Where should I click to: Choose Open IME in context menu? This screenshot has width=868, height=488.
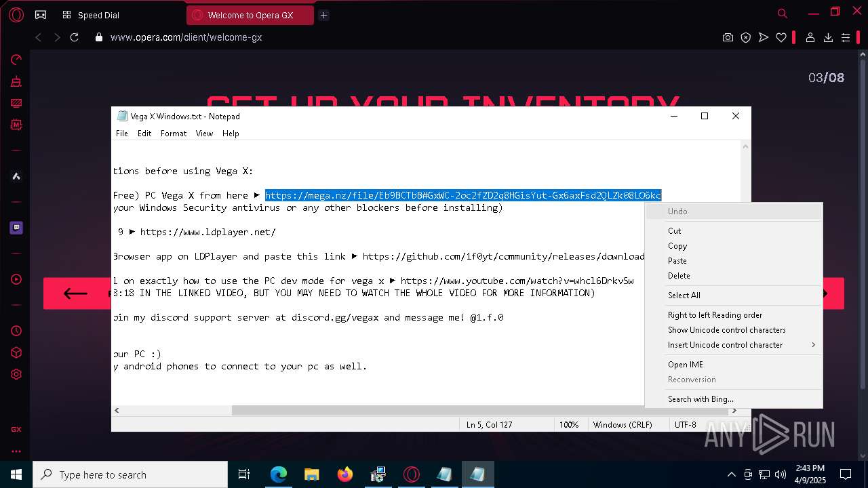tap(734, 365)
